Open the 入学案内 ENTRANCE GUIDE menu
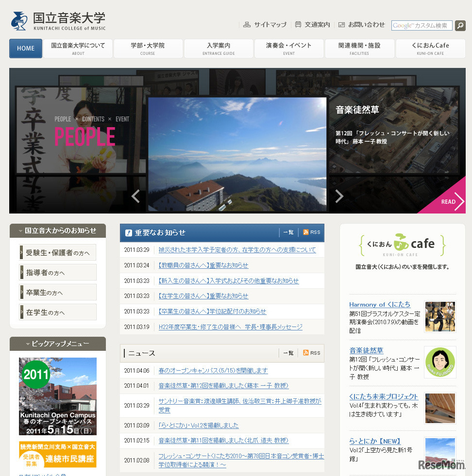Viewport: 472px width, 476px height. [219, 48]
